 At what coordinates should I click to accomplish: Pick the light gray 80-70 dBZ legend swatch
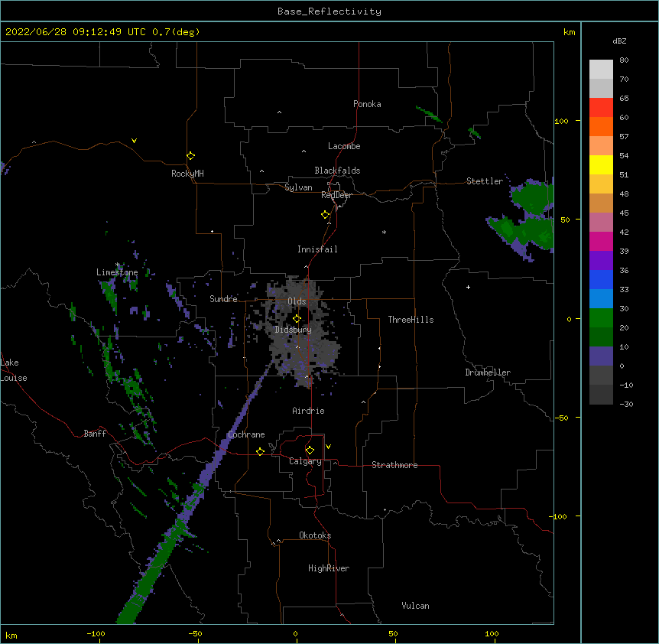click(x=601, y=70)
